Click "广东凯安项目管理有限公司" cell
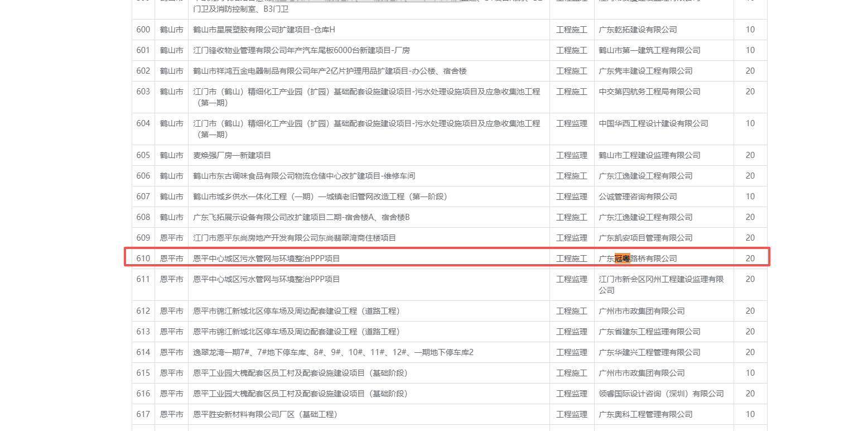Viewport: 868px width, 431px height. pos(645,238)
